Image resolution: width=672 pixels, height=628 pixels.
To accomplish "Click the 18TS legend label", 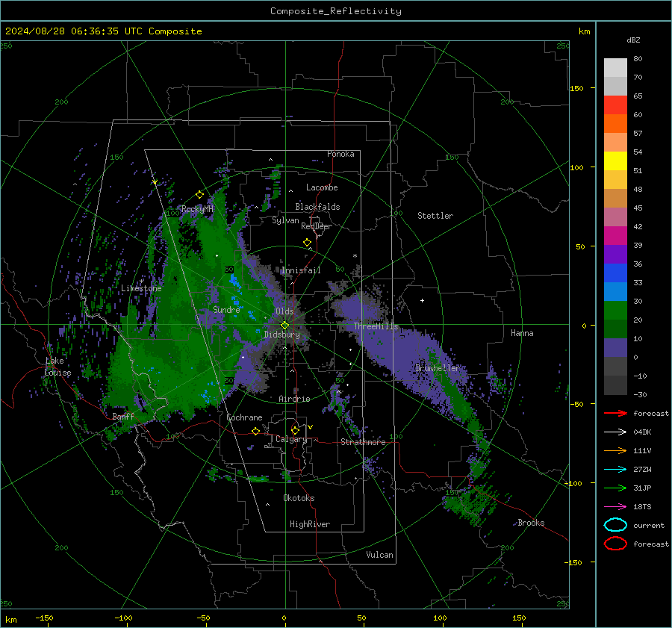I will 642,507.
